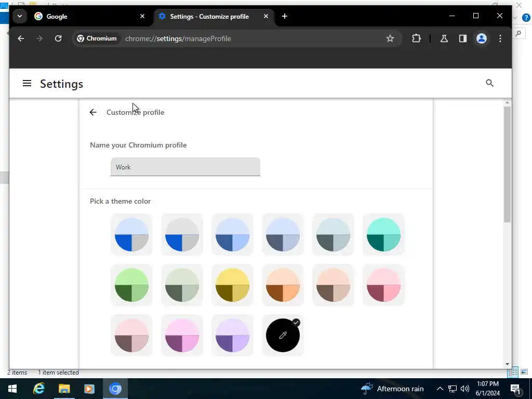Open the Windows Start menu
This screenshot has width=532, height=399.
click(x=12, y=389)
